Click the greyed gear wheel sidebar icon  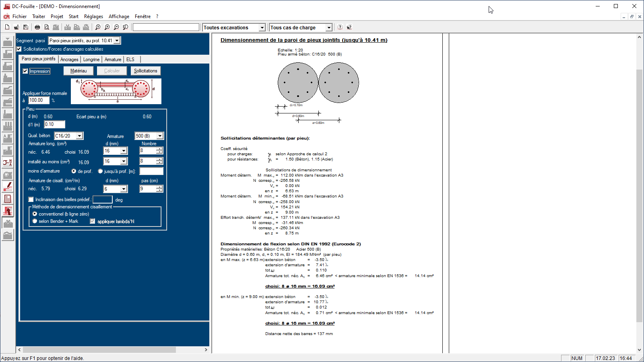pos(8,175)
